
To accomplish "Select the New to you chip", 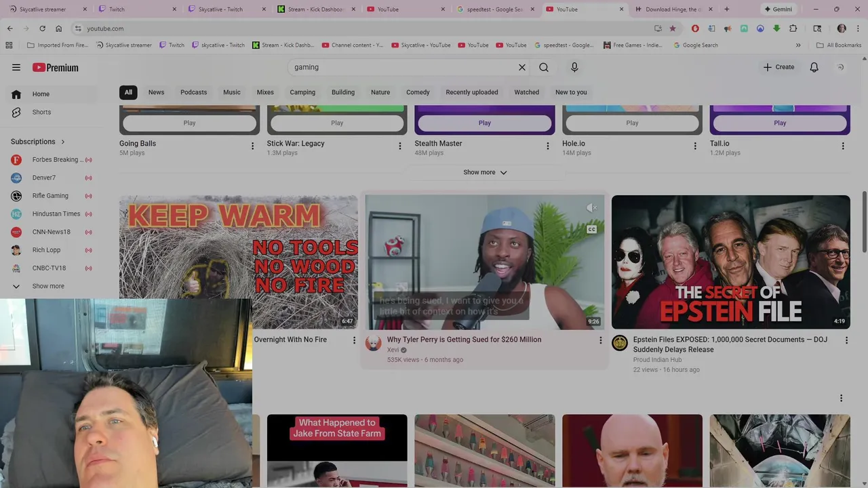I will click(571, 92).
